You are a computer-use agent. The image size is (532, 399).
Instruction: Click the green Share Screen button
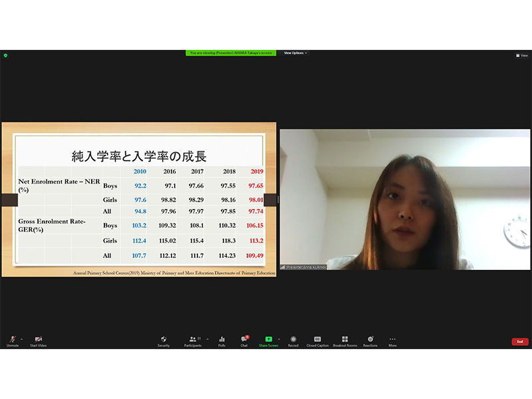click(x=268, y=340)
